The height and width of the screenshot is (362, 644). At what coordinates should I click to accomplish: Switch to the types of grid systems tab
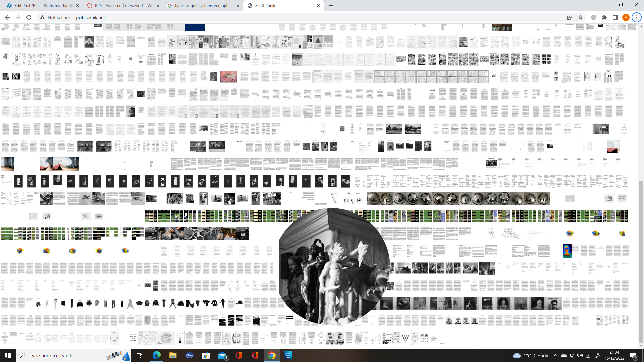[x=201, y=6]
